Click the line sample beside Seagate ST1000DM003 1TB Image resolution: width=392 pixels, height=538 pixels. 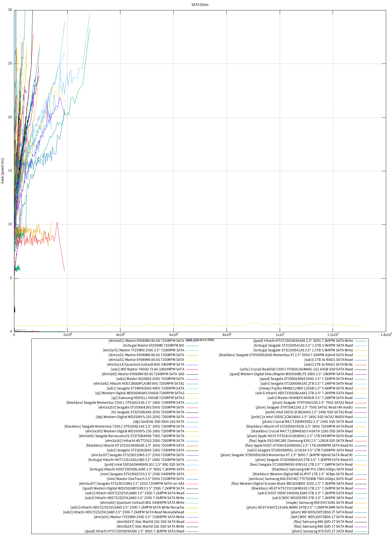361,465
